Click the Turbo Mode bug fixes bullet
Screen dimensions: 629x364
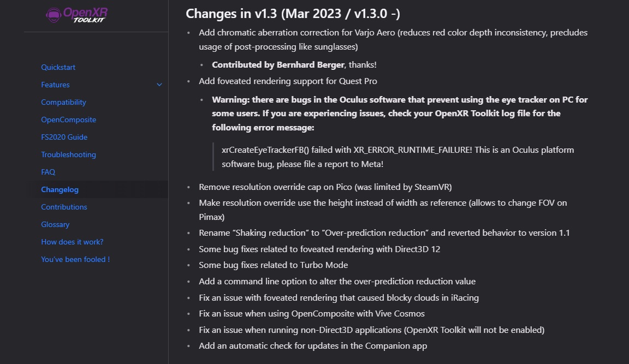pyautogui.click(x=273, y=265)
